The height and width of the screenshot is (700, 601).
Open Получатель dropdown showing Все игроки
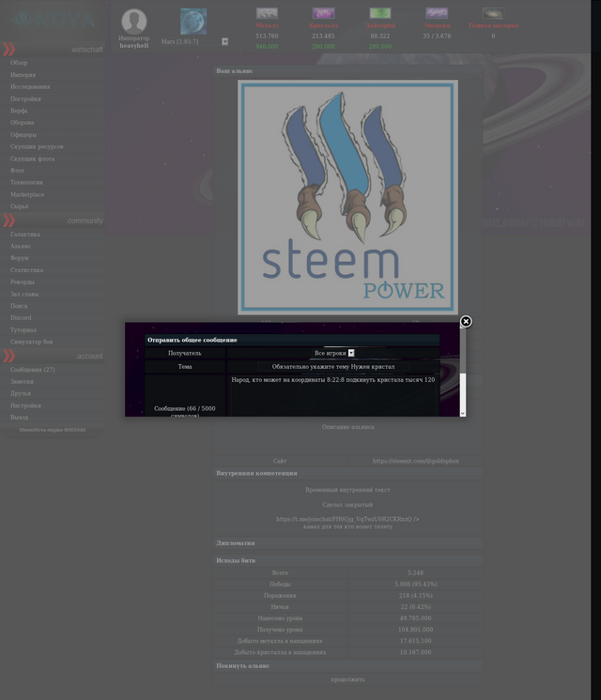point(333,353)
